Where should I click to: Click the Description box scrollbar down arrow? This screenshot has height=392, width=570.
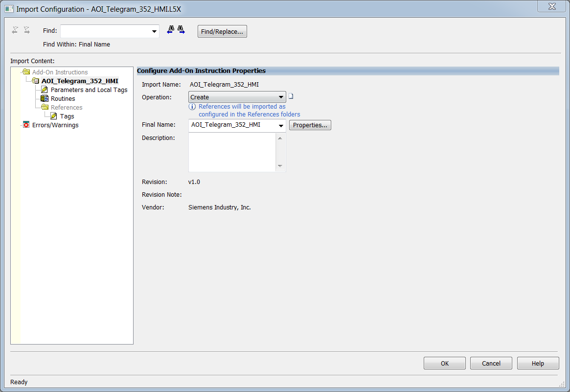point(280,166)
